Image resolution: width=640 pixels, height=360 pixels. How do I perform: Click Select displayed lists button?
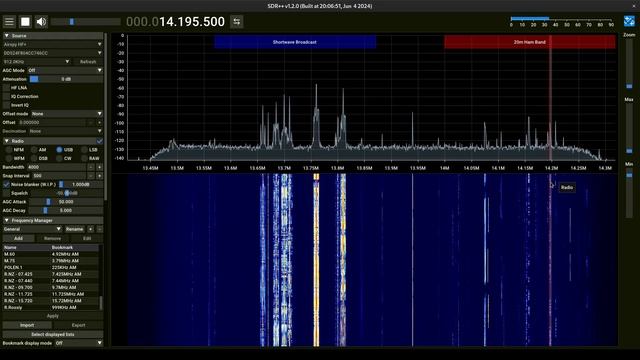pyautogui.click(x=53, y=334)
